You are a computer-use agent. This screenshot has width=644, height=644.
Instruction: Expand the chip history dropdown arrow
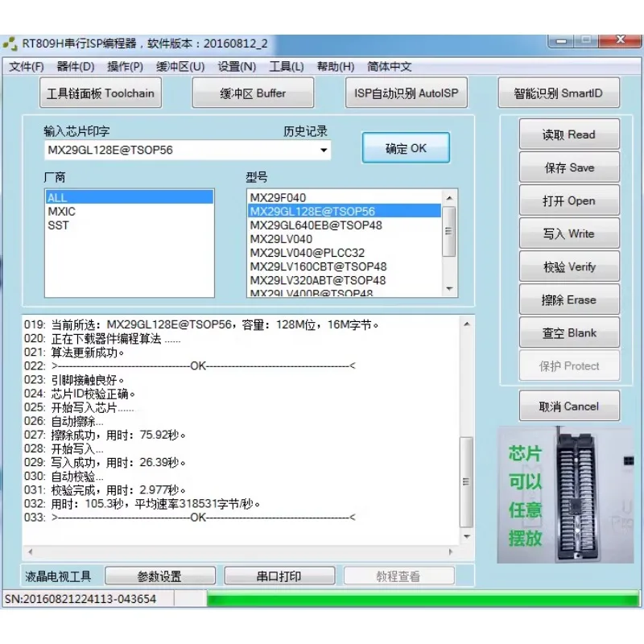[x=324, y=150]
